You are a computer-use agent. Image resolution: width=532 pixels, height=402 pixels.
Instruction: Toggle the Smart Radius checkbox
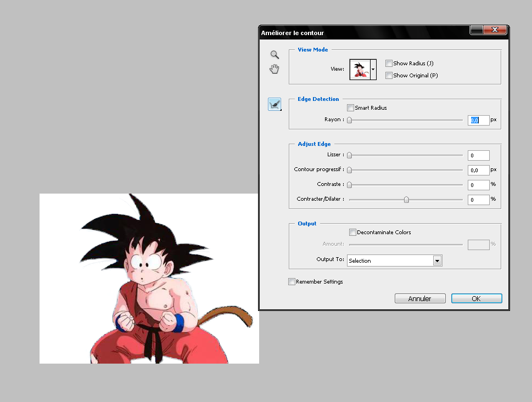350,108
